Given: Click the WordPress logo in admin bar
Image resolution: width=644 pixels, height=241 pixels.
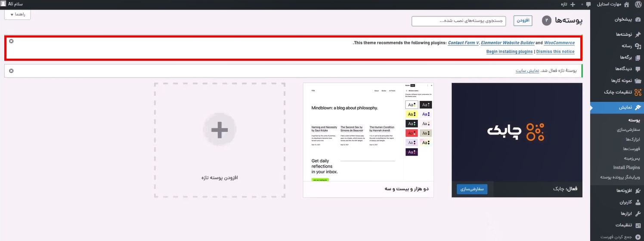Looking at the screenshot, I should pos(637,4).
